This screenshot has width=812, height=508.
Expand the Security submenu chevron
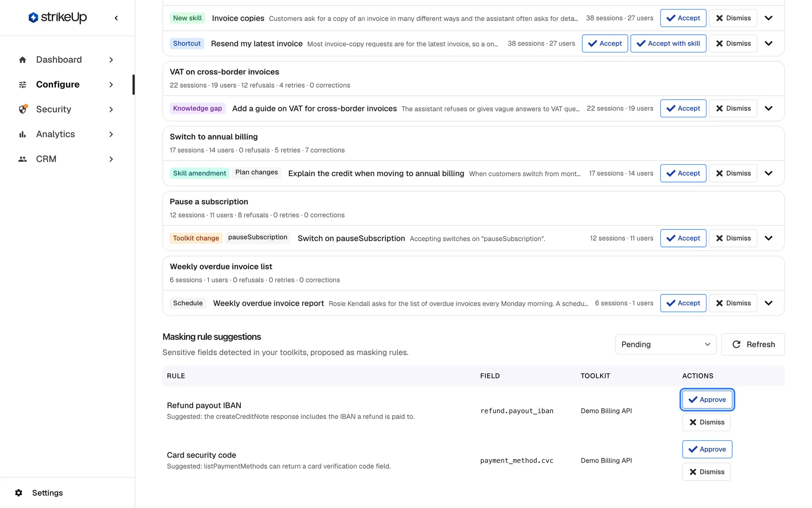(111, 109)
